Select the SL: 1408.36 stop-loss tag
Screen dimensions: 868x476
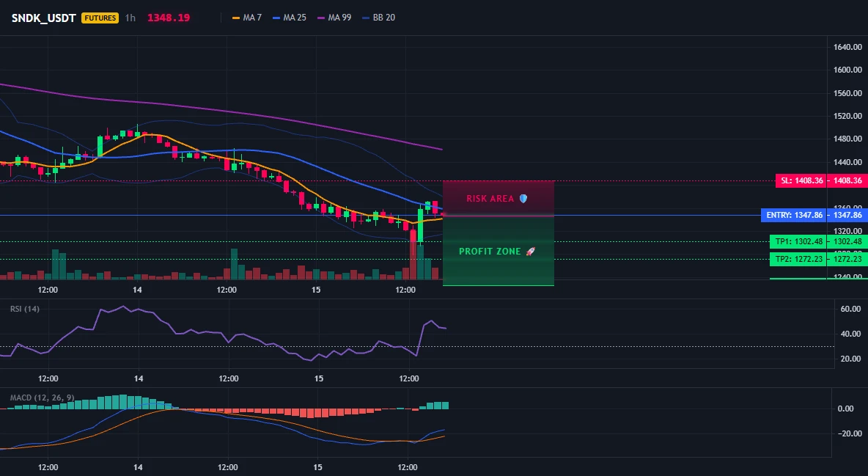[801, 180]
